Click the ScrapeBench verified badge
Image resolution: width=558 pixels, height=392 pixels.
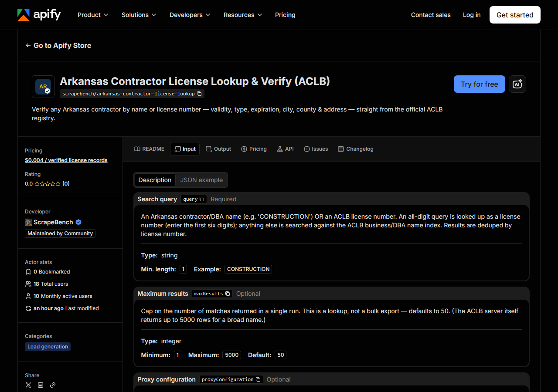tap(78, 222)
